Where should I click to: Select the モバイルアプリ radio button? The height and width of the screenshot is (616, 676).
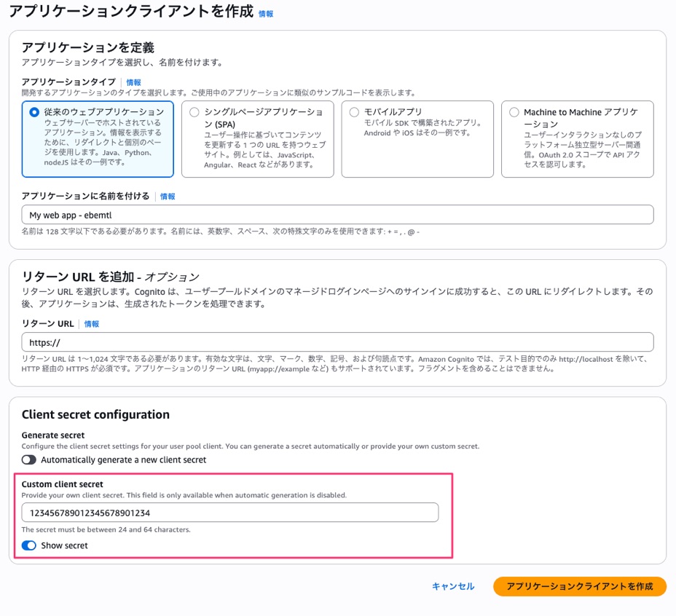pyautogui.click(x=355, y=111)
